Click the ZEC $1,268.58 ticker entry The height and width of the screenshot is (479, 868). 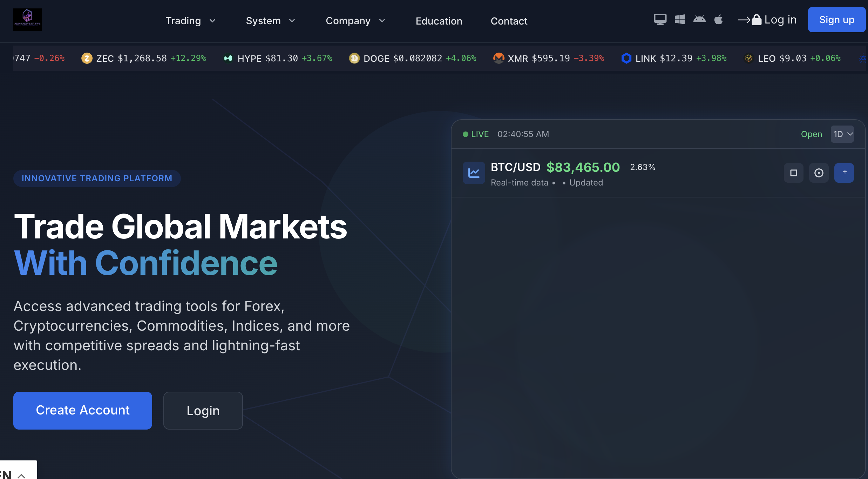click(144, 58)
